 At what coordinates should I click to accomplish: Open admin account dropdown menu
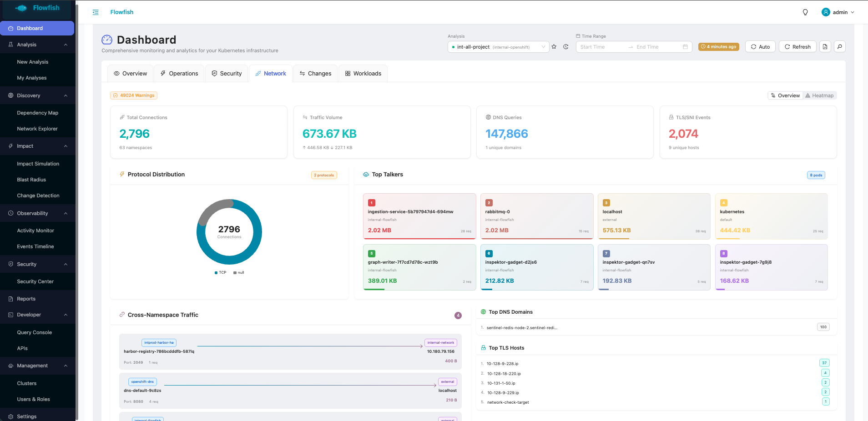point(838,12)
